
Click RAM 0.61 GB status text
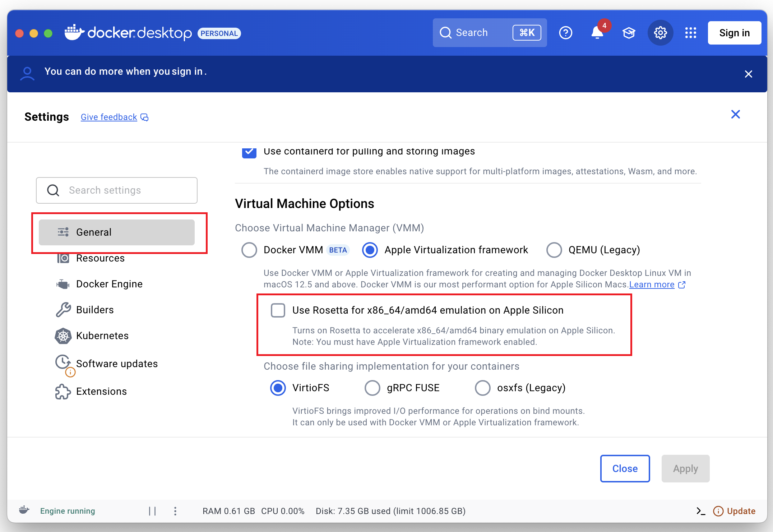point(228,511)
